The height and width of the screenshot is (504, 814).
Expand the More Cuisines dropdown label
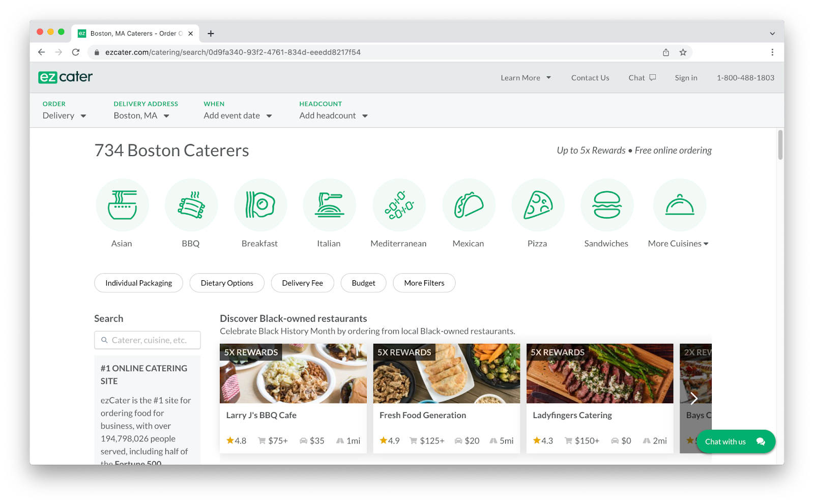(x=678, y=244)
